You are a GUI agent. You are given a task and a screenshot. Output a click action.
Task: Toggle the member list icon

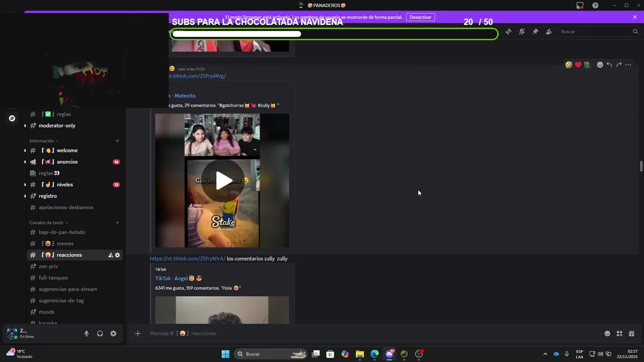549,31
